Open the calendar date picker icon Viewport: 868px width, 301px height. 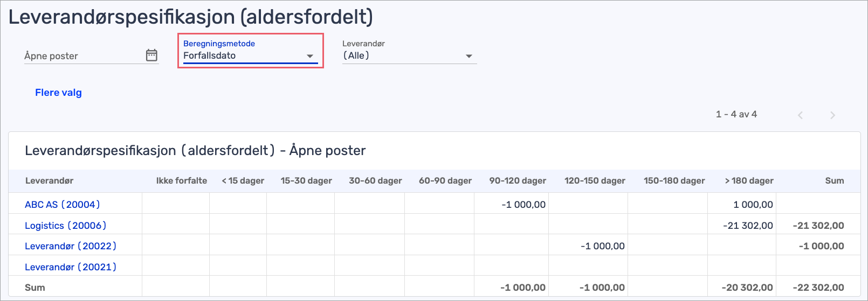(x=151, y=55)
